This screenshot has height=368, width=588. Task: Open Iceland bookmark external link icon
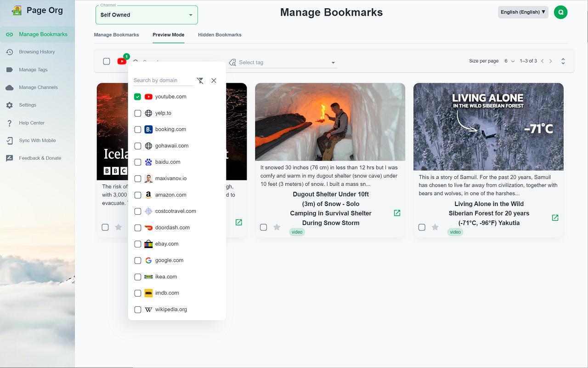click(238, 222)
